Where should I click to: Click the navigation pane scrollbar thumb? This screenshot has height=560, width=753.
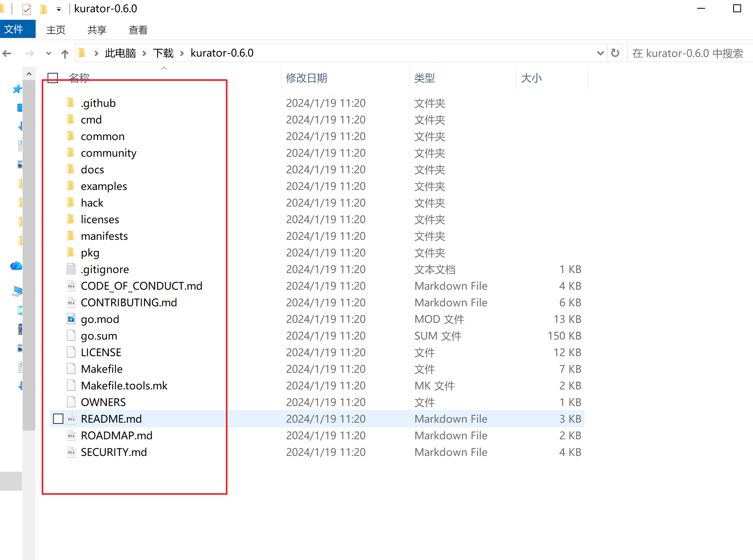(29, 255)
